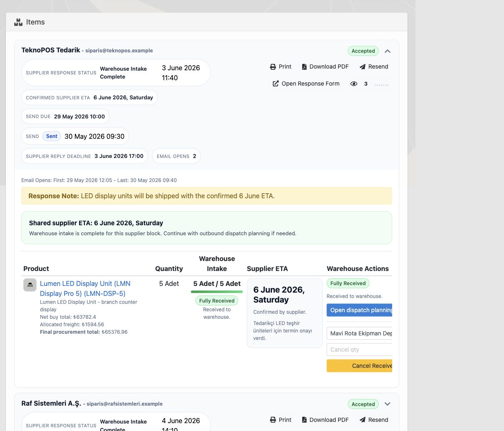The image size is (504, 431).
Task: Click the Supplier Reply Deadline pill
Action: coord(84,156)
